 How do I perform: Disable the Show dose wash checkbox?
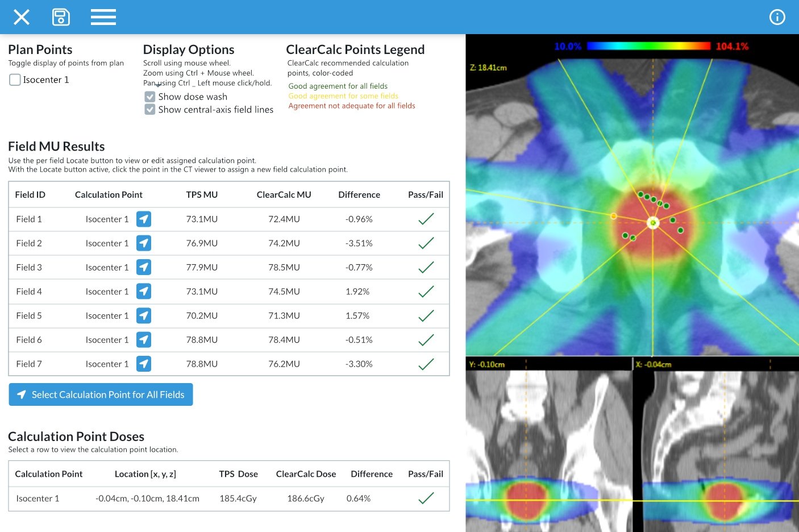150,97
